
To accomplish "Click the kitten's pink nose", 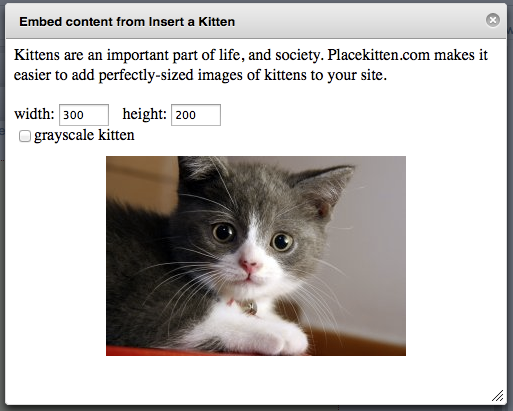I will tap(249, 265).
